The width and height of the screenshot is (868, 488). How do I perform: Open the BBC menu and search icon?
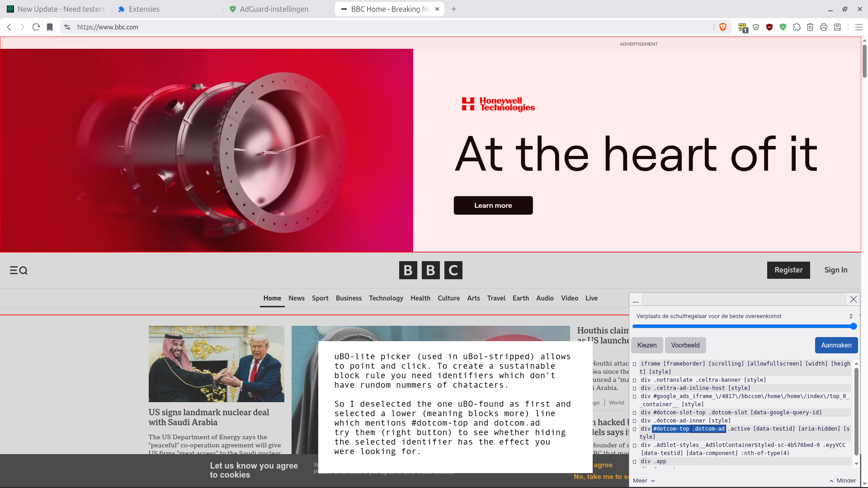[19, 270]
